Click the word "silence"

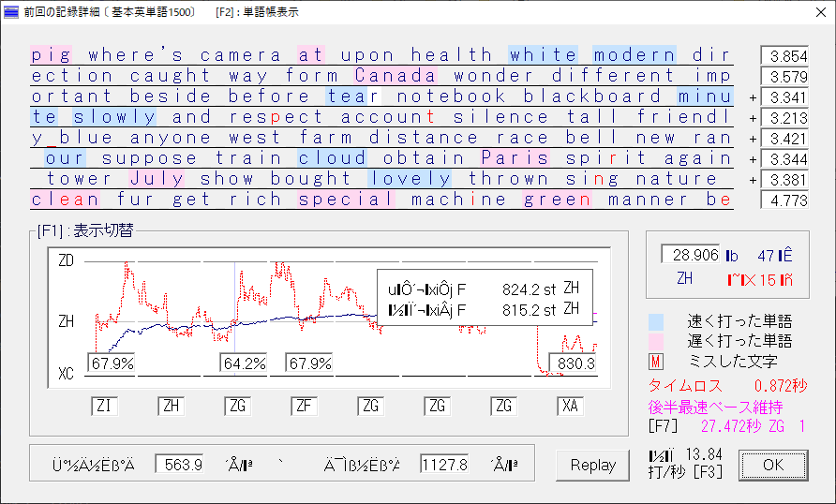tap(500, 117)
